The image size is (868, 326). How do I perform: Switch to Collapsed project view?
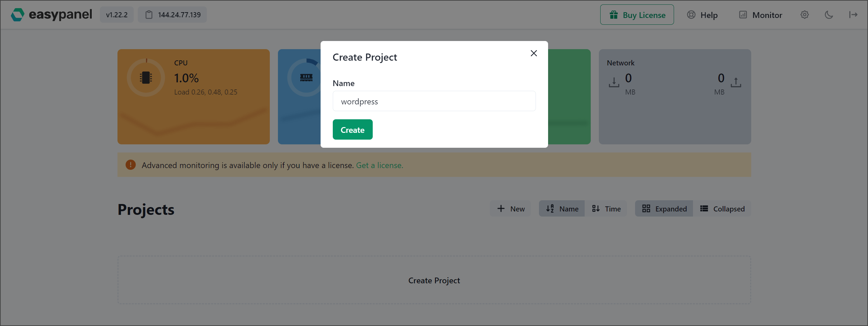pyautogui.click(x=722, y=208)
